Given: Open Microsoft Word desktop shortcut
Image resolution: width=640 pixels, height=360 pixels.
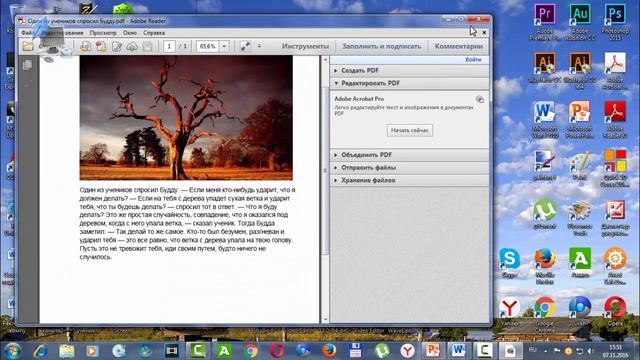Looking at the screenshot, I should 544,120.
